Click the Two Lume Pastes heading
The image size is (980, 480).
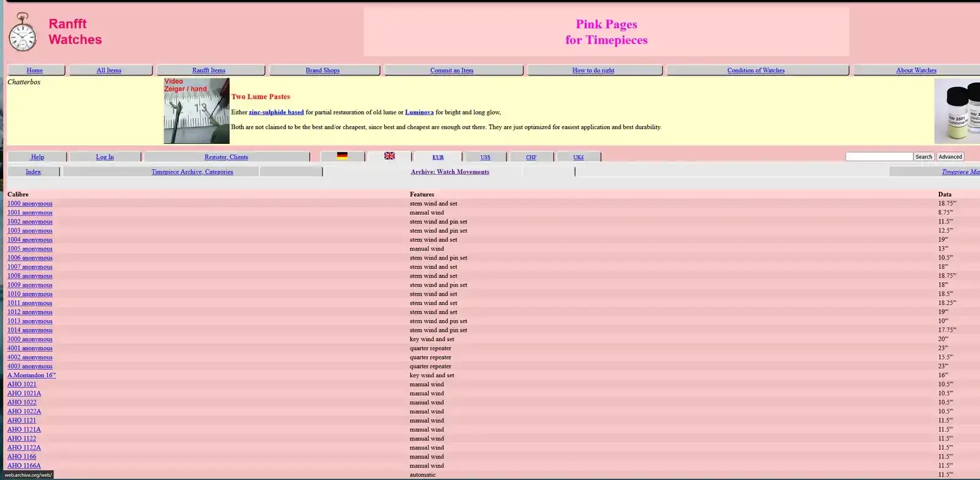pos(261,97)
